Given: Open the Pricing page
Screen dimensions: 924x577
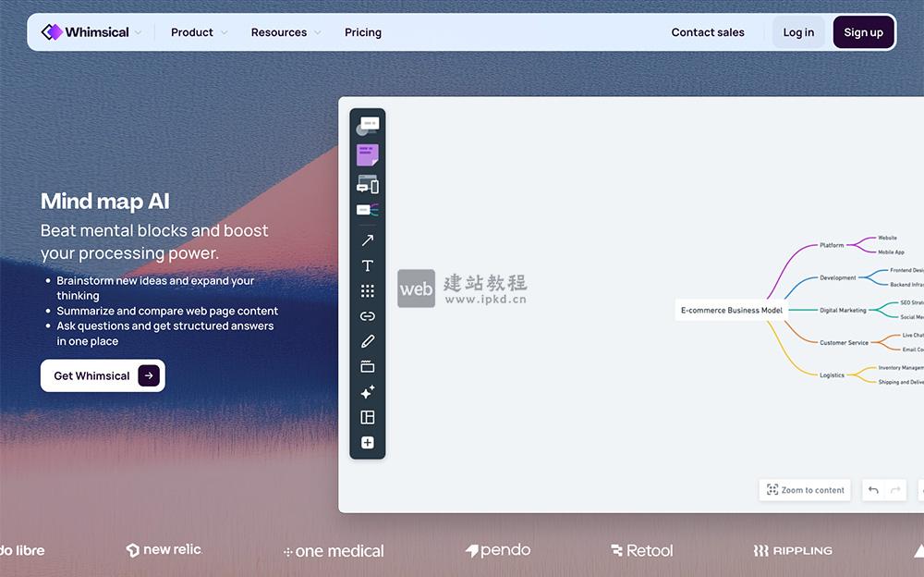Looking at the screenshot, I should (362, 31).
